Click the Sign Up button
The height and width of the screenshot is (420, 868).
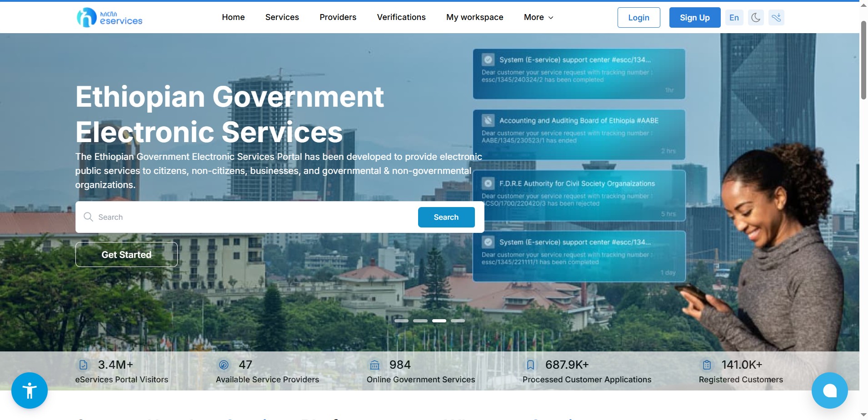[694, 18]
